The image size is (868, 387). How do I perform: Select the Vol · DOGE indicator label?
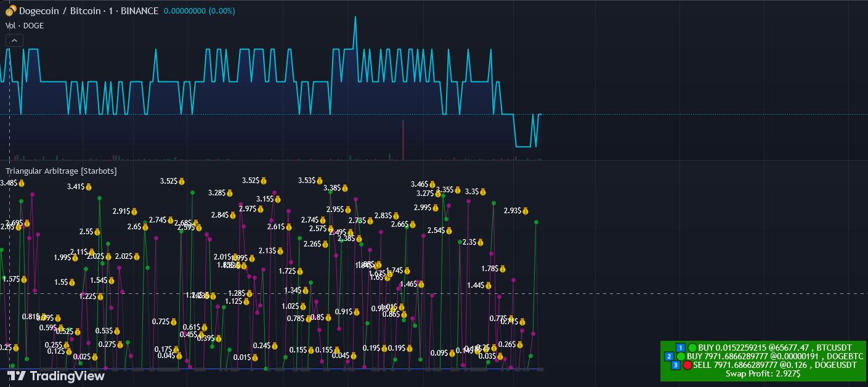click(x=25, y=25)
